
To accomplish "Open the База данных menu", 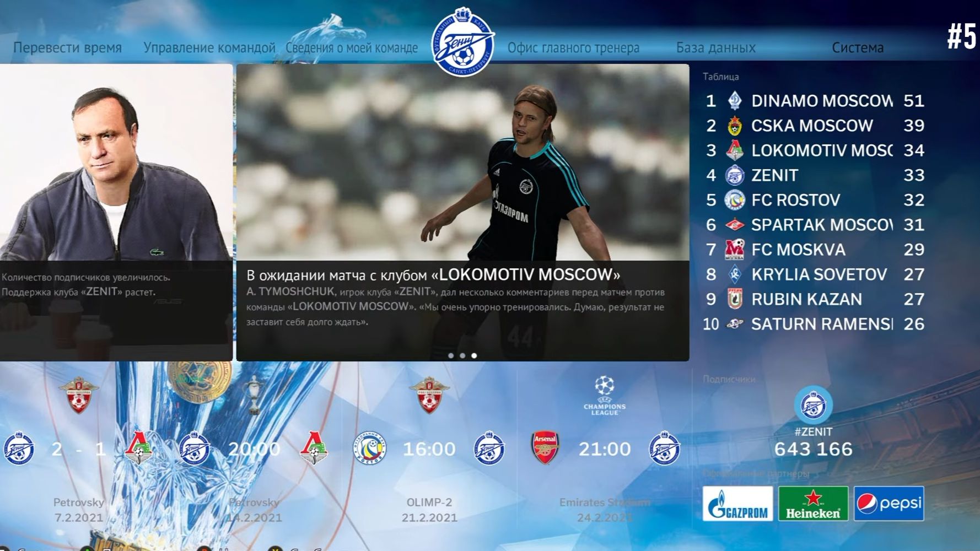I will [x=716, y=48].
